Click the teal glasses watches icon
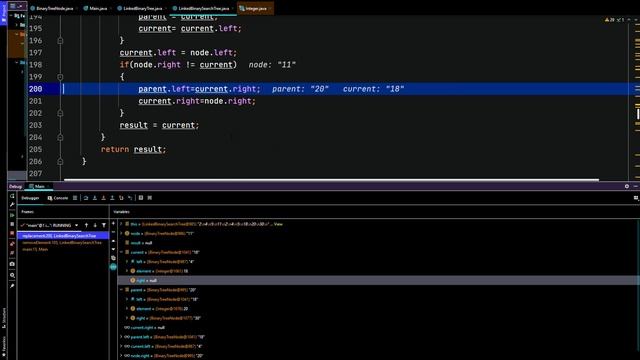The height and width of the screenshot is (360, 640). tap(113, 267)
